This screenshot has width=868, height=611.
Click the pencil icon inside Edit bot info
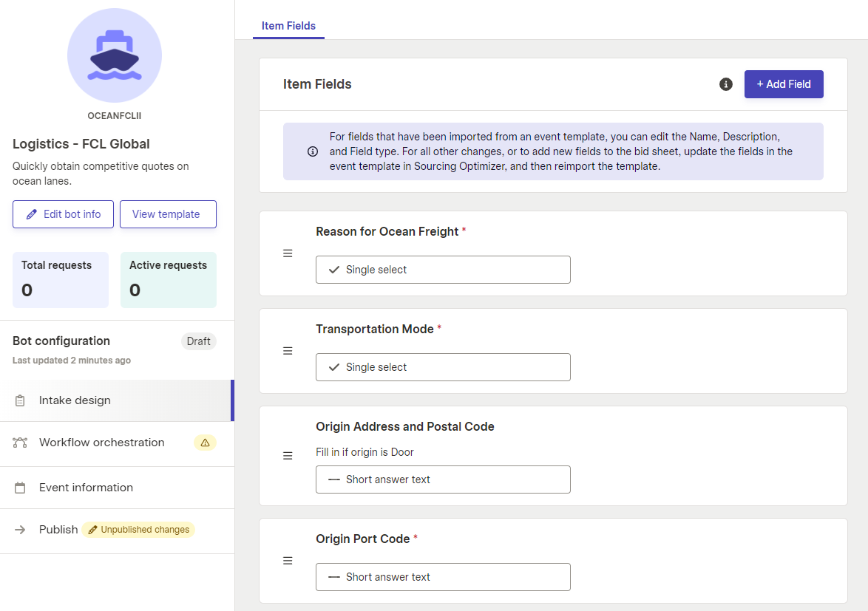pyautogui.click(x=31, y=214)
